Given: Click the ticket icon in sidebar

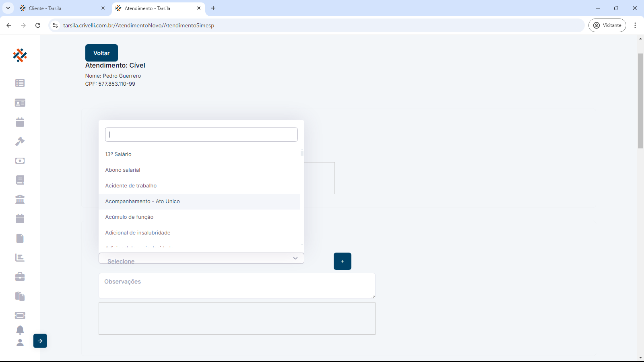Looking at the screenshot, I should 20,315.
